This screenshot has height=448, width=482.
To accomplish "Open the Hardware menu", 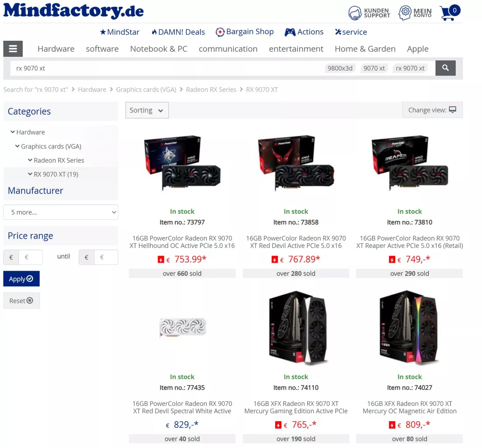I will click(x=56, y=49).
